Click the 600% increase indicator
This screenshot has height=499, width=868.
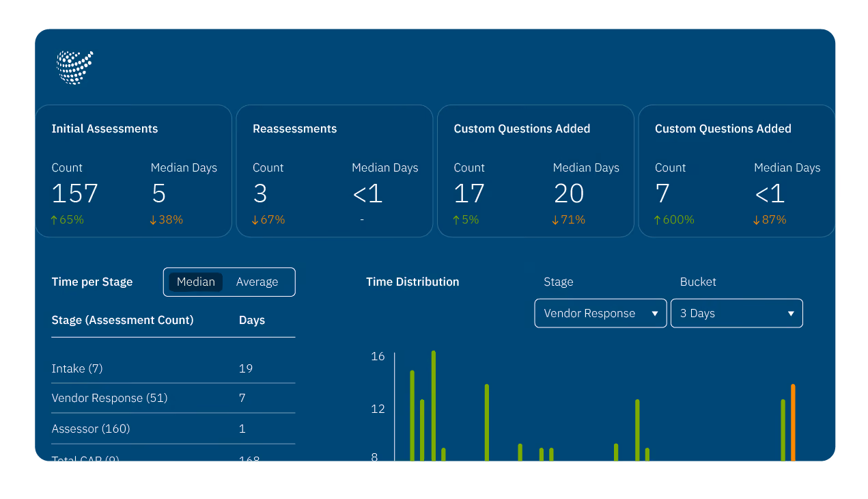pyautogui.click(x=674, y=219)
